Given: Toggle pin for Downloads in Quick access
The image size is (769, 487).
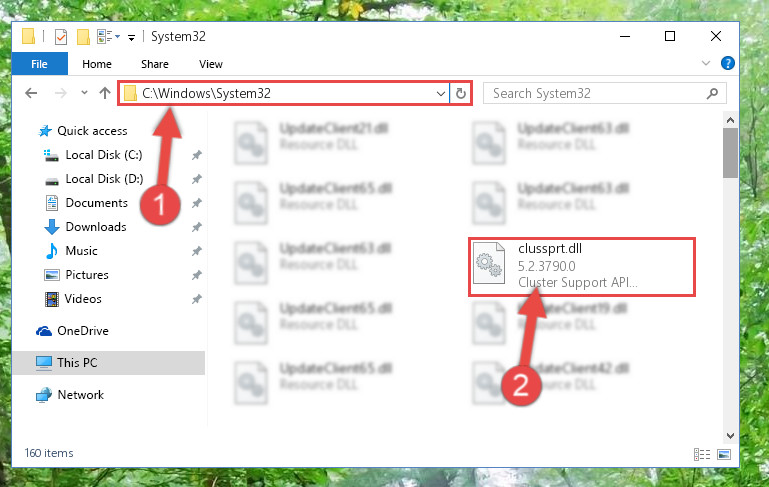Looking at the screenshot, I should tap(197, 227).
